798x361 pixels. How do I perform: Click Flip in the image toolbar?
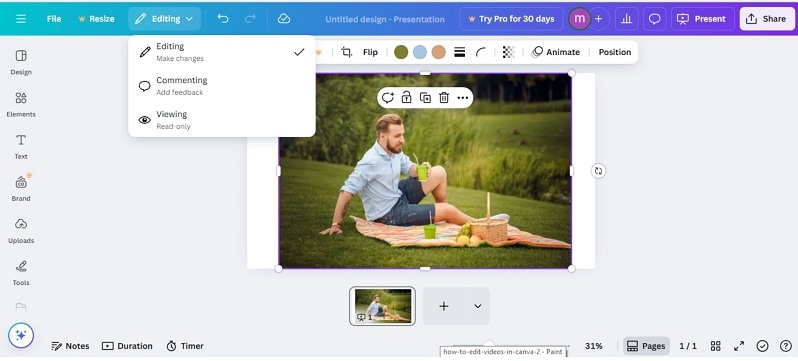point(370,52)
